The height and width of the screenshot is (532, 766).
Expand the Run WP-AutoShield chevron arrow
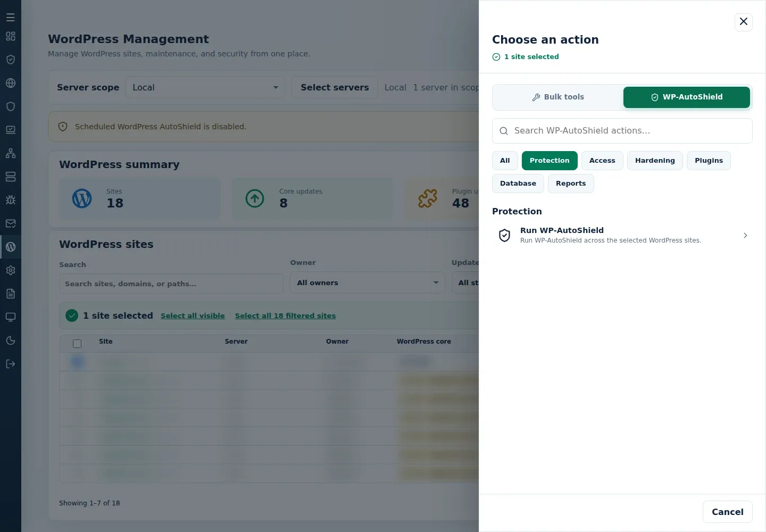pos(745,235)
